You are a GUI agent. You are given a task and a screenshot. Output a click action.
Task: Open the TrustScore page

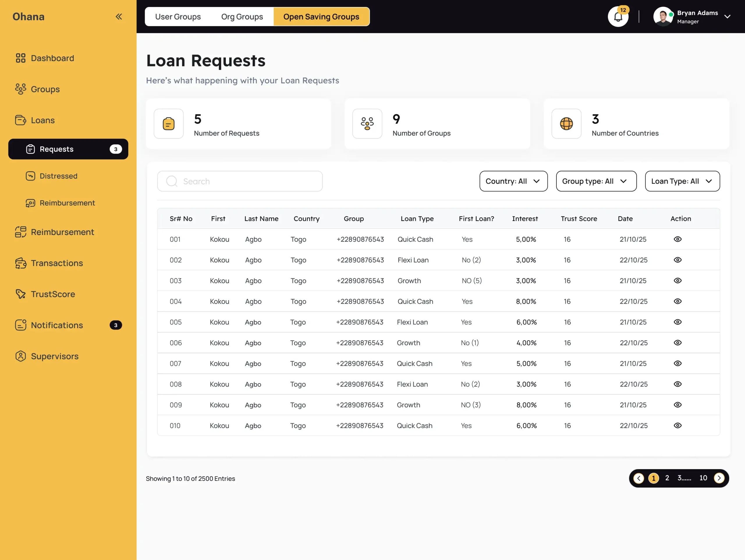pyautogui.click(x=53, y=294)
